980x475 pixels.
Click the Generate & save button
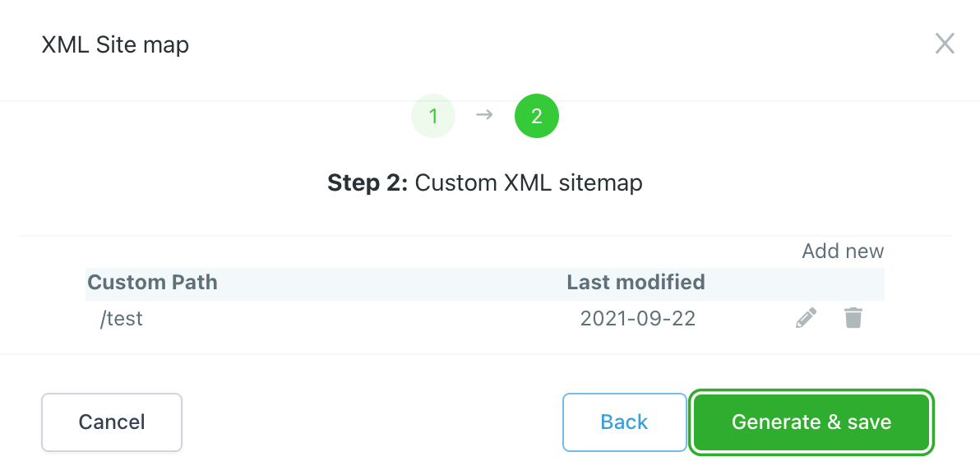click(x=811, y=422)
